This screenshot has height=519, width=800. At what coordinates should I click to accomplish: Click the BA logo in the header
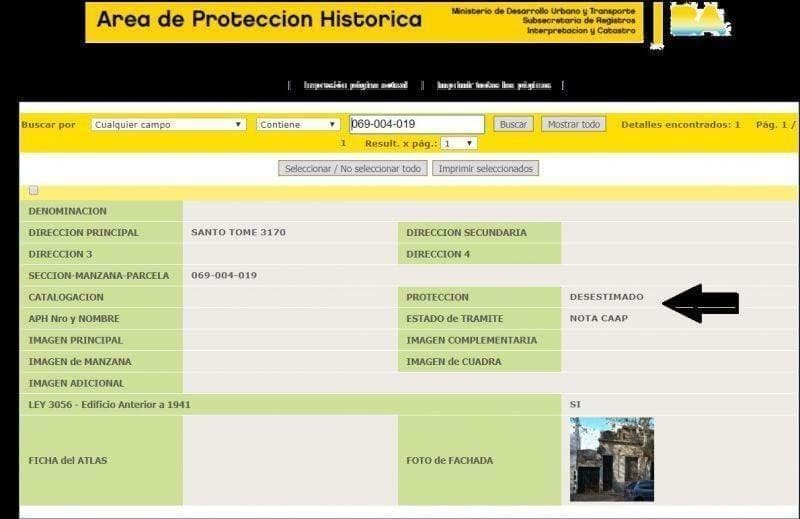[x=700, y=22]
